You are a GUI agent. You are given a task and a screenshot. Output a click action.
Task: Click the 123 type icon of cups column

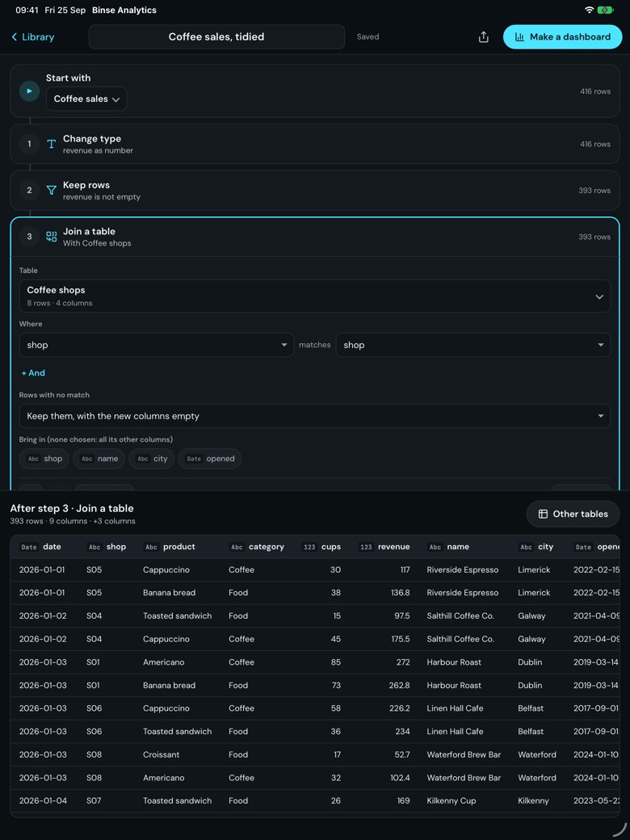point(309,547)
